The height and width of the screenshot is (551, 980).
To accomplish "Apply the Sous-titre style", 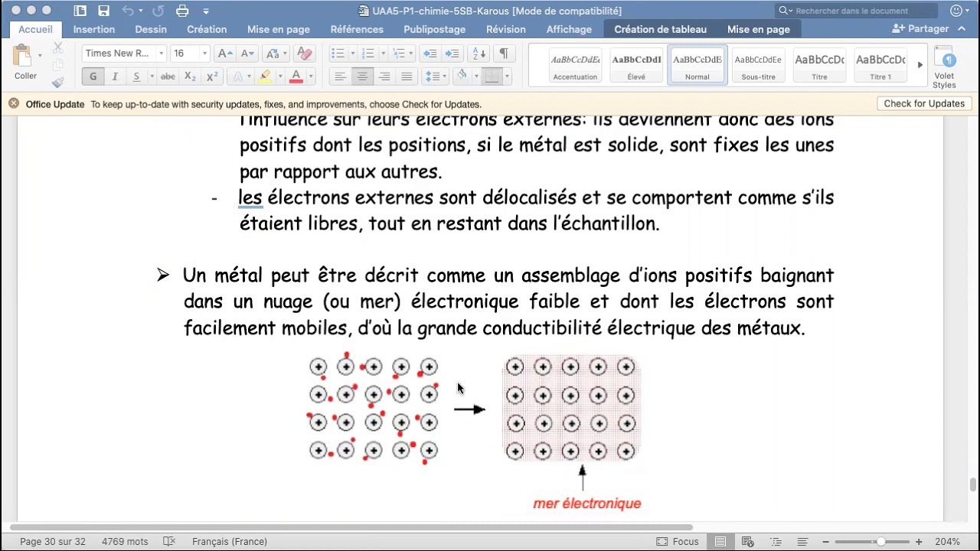I will click(758, 65).
